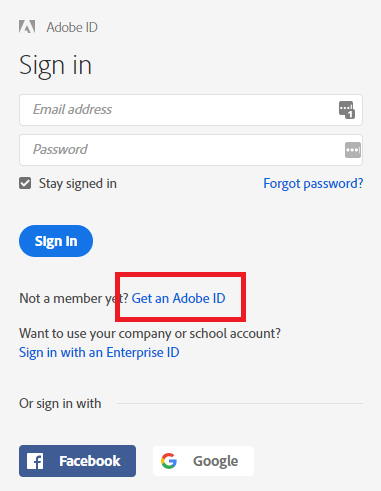Click the 'Adobe ID' header text
The image size is (381, 491).
click(72, 27)
